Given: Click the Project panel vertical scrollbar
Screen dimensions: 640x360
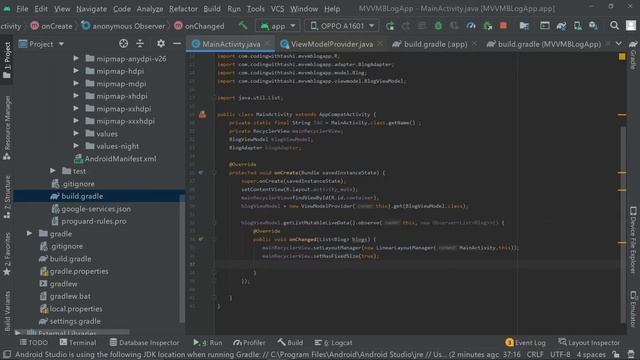Looking at the screenshot, I should (182, 258).
